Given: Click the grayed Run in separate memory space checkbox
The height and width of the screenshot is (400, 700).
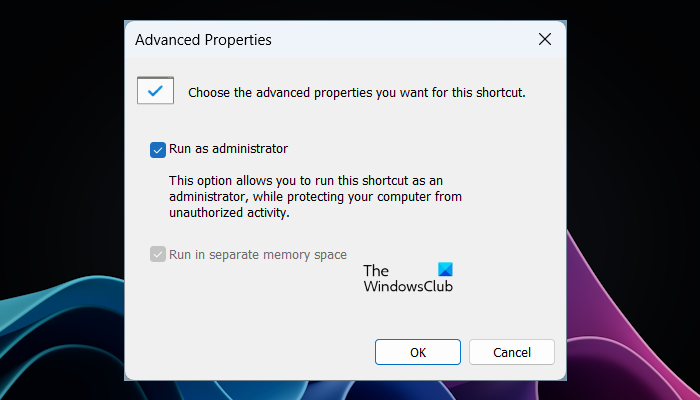Looking at the screenshot, I should (157, 255).
